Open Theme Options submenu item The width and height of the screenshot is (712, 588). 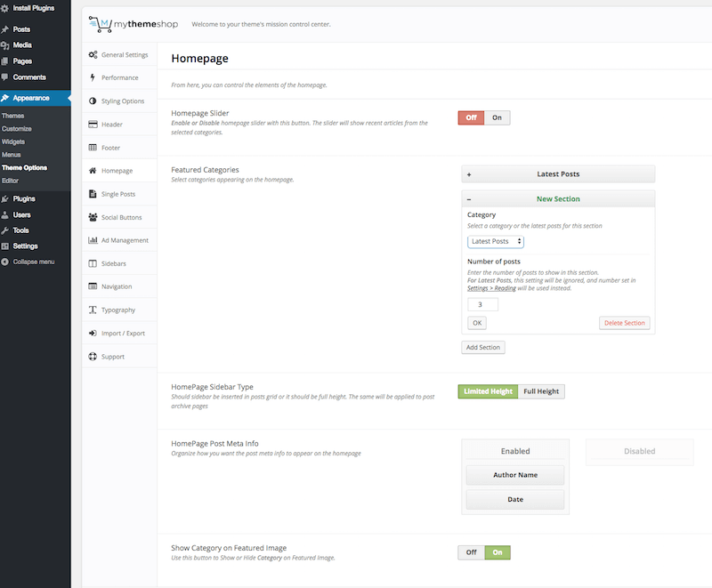(x=24, y=167)
